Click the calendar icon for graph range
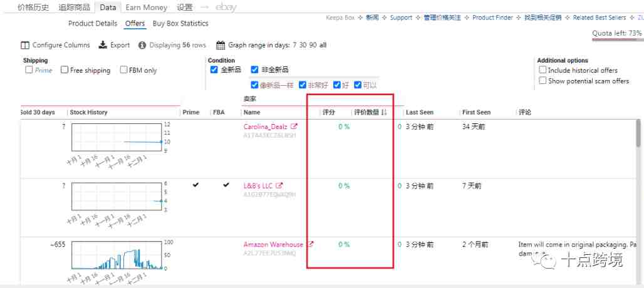The image size is (644, 288). [221, 45]
